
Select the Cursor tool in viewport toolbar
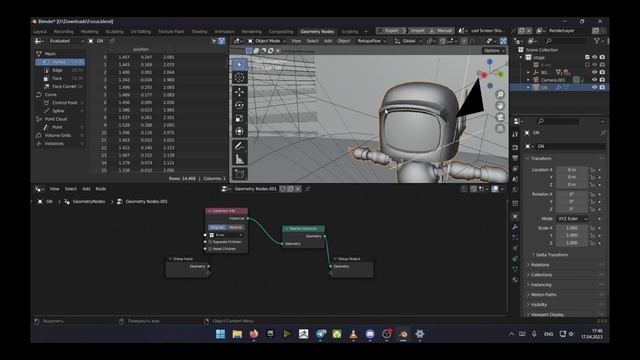click(x=240, y=78)
